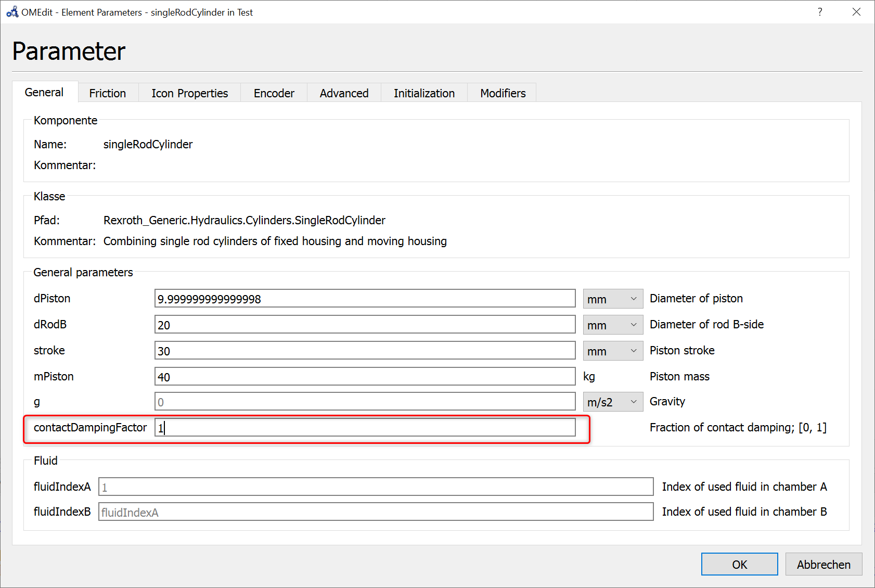Screen dimensions: 875x588
Task: Click the Parameter dialog heading
Action: (x=69, y=51)
